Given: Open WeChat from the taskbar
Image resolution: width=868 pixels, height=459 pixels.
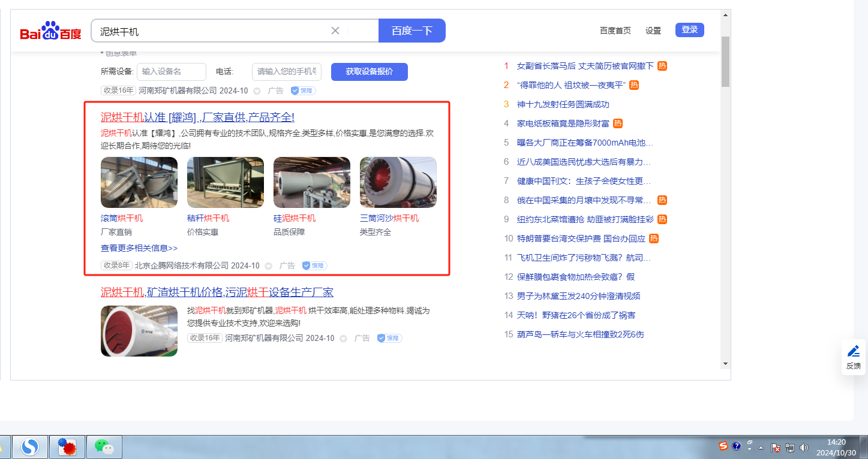Looking at the screenshot, I should click(104, 446).
